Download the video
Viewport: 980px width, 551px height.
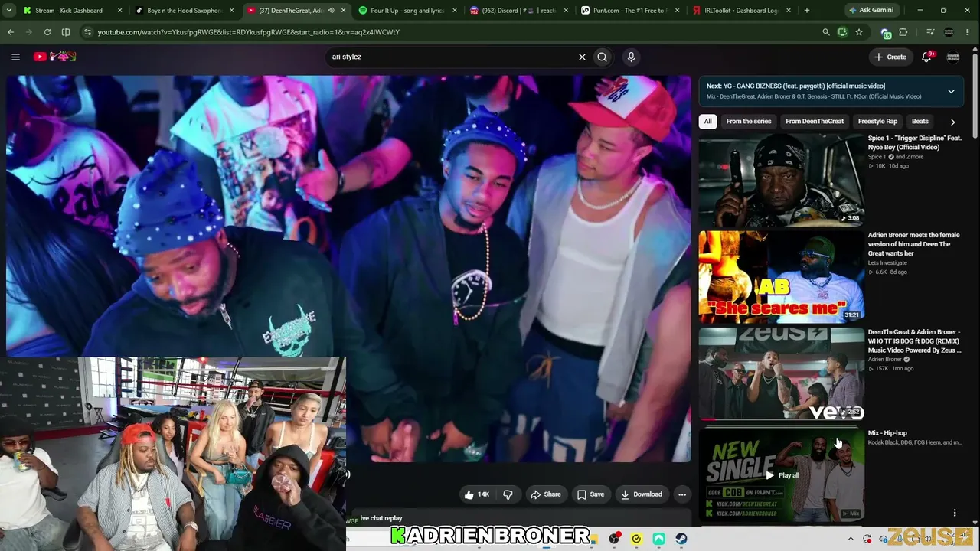641,494
